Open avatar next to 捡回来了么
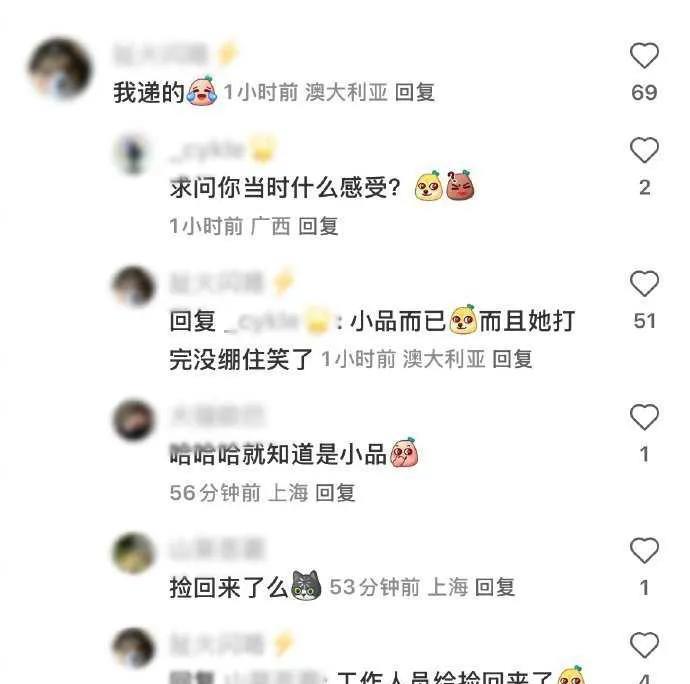This screenshot has height=684, width=690. point(134,553)
